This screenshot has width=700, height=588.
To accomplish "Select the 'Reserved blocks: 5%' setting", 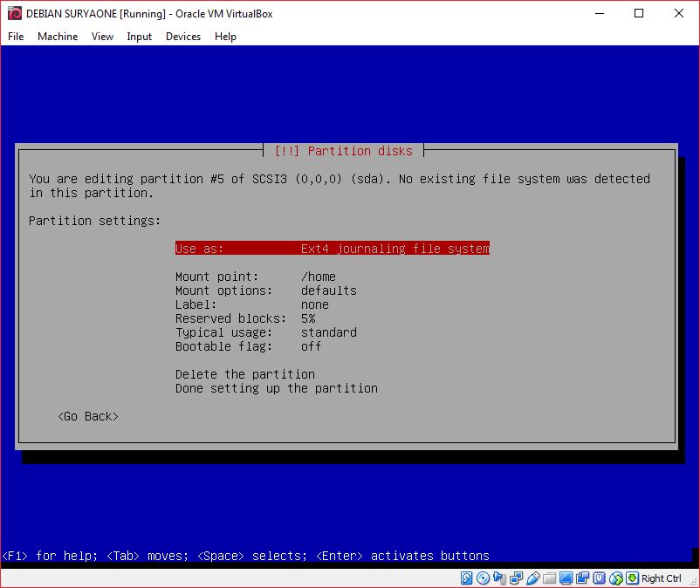I will point(245,318).
